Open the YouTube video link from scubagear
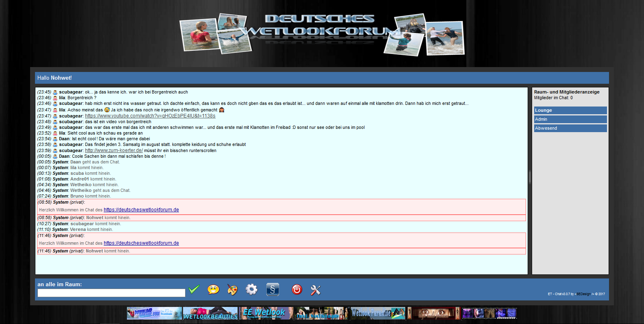Image resolution: width=644 pixels, height=324 pixels. [150, 116]
